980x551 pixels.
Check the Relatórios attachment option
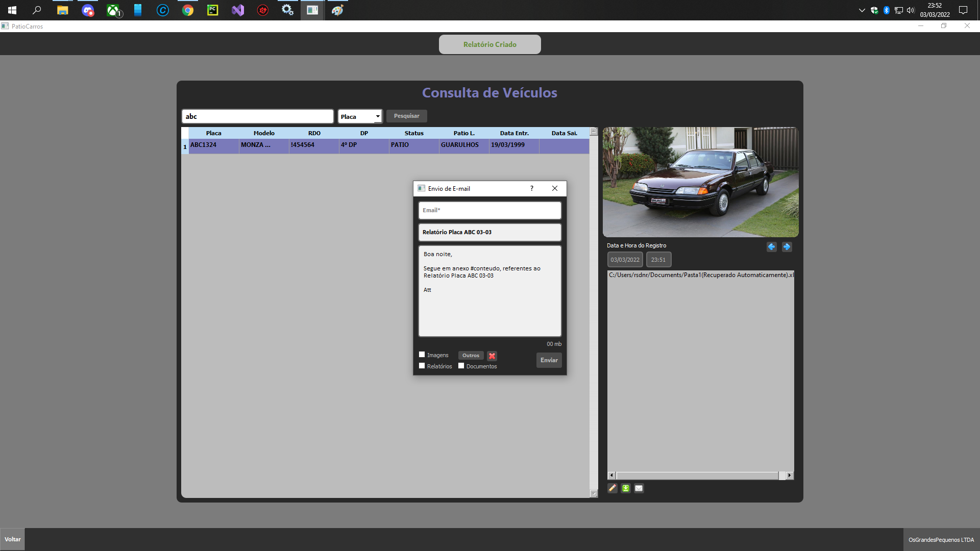coord(422,365)
